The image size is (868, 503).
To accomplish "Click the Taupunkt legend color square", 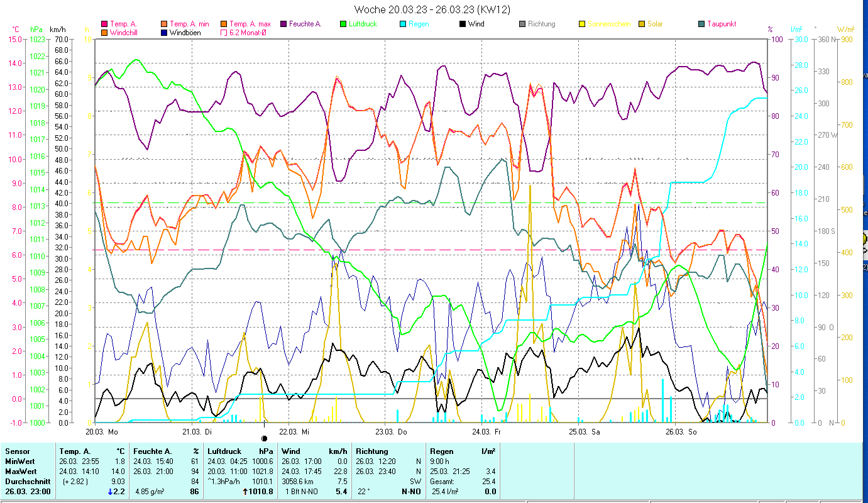I will (x=701, y=25).
